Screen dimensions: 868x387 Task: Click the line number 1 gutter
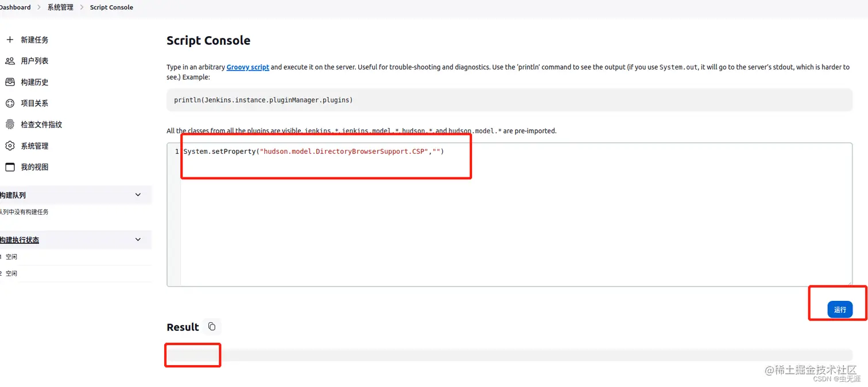pyautogui.click(x=177, y=152)
